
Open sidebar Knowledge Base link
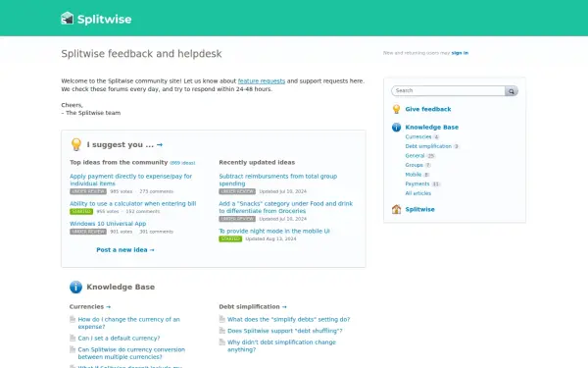point(431,128)
